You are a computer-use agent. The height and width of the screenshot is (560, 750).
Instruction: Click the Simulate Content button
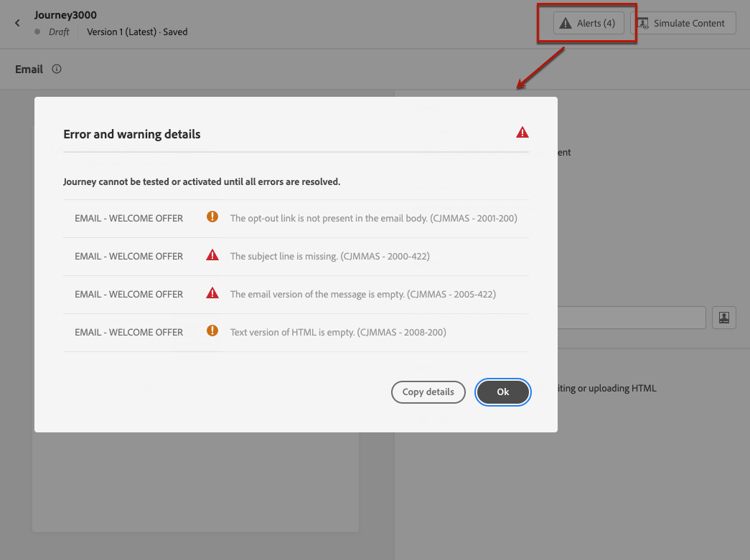click(683, 23)
